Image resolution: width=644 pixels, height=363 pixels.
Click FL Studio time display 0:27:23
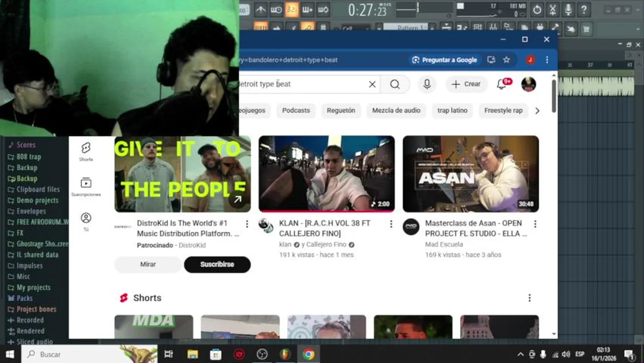tap(368, 10)
